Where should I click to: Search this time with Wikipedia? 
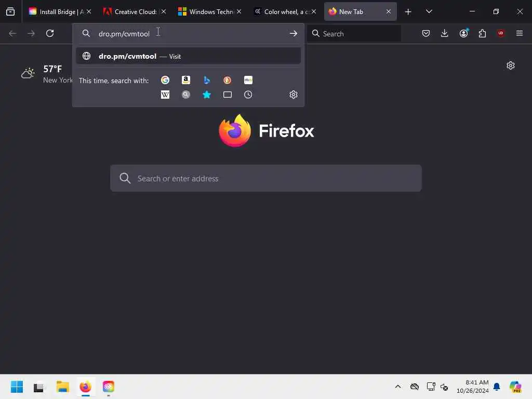click(165, 95)
